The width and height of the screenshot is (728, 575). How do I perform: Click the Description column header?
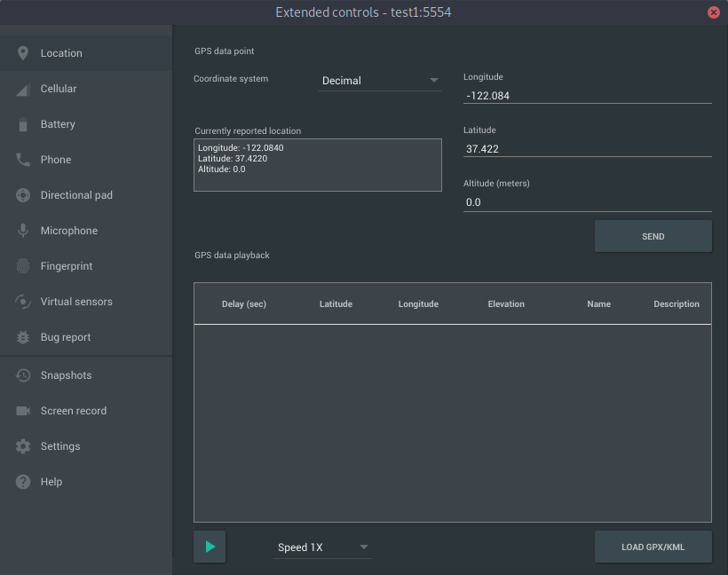click(676, 304)
